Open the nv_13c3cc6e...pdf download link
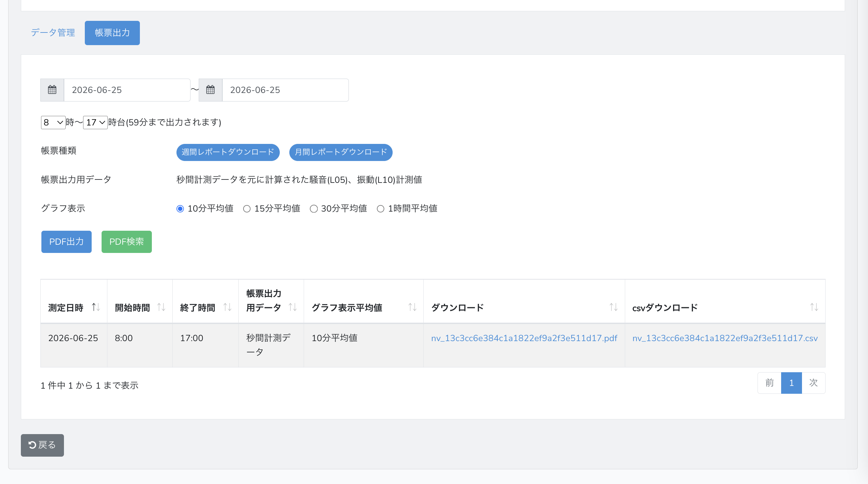The height and width of the screenshot is (484, 868). click(524, 338)
